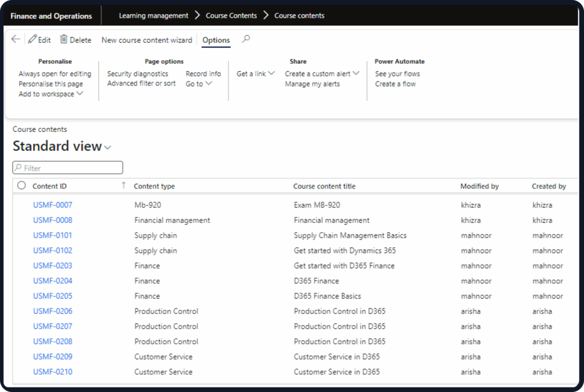Go back using the back arrow icon
584x392 pixels.
(15, 39)
